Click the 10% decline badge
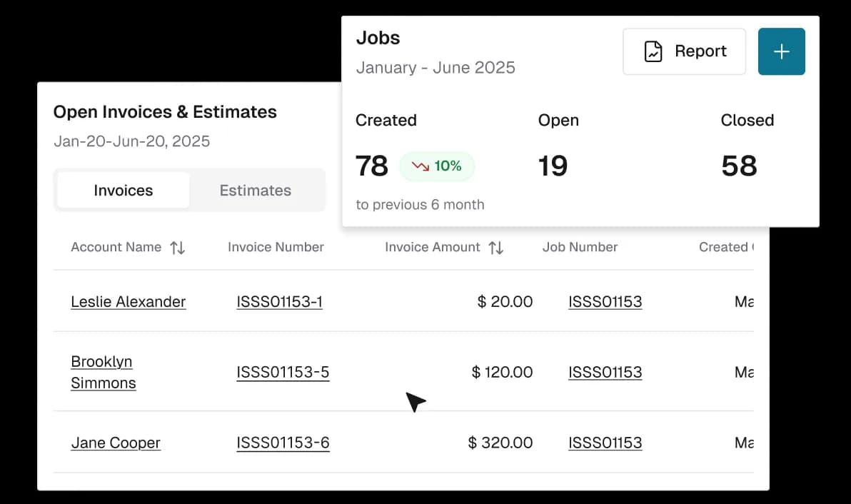 pyautogui.click(x=437, y=166)
